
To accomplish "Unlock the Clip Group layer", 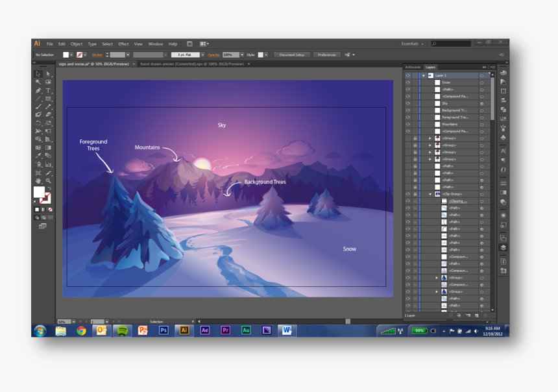I will (415, 194).
